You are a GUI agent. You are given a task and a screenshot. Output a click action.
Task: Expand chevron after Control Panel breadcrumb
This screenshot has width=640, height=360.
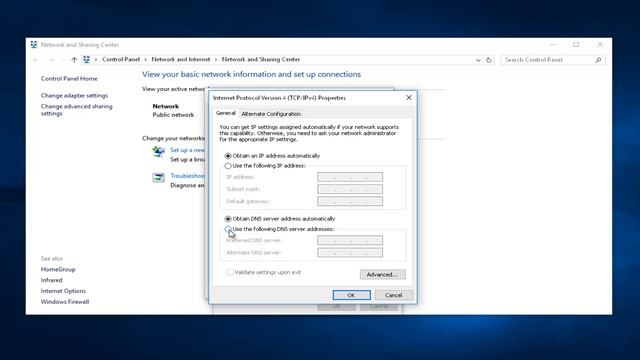point(145,60)
